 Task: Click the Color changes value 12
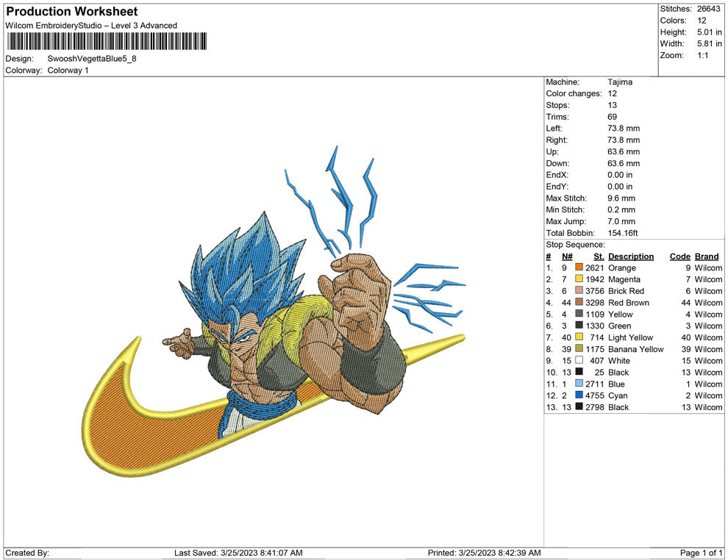point(613,94)
